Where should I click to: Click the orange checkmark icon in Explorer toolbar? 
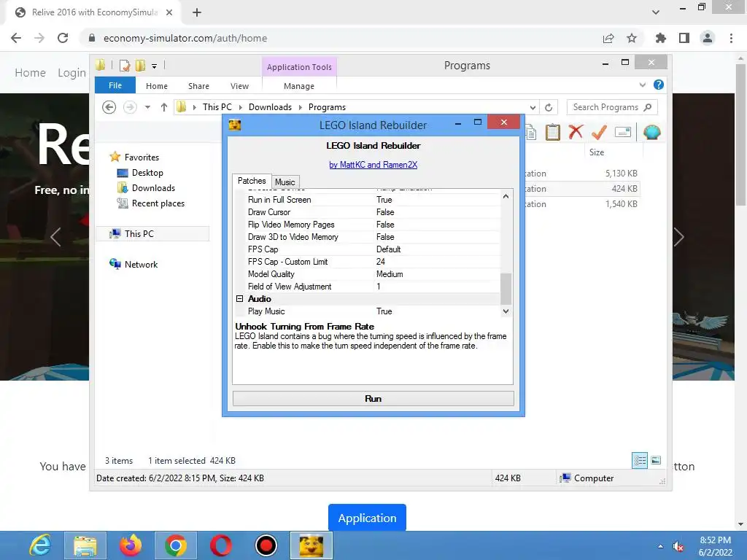pyautogui.click(x=599, y=132)
